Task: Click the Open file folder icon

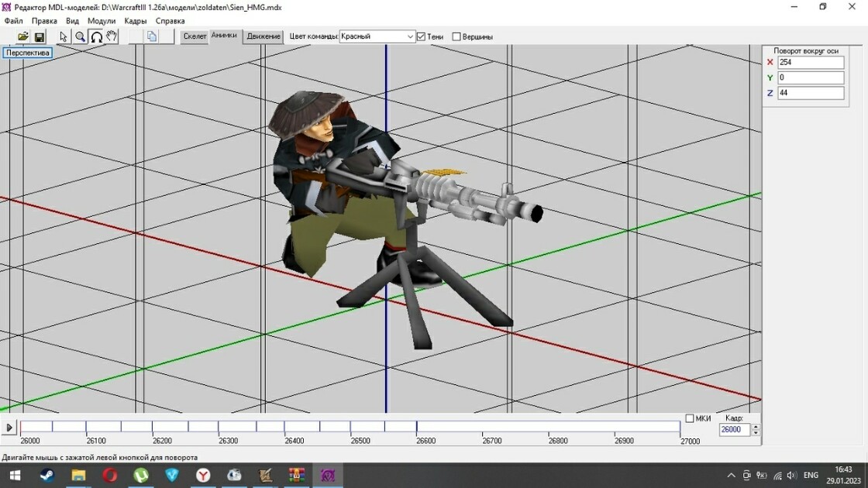Action: [x=22, y=36]
